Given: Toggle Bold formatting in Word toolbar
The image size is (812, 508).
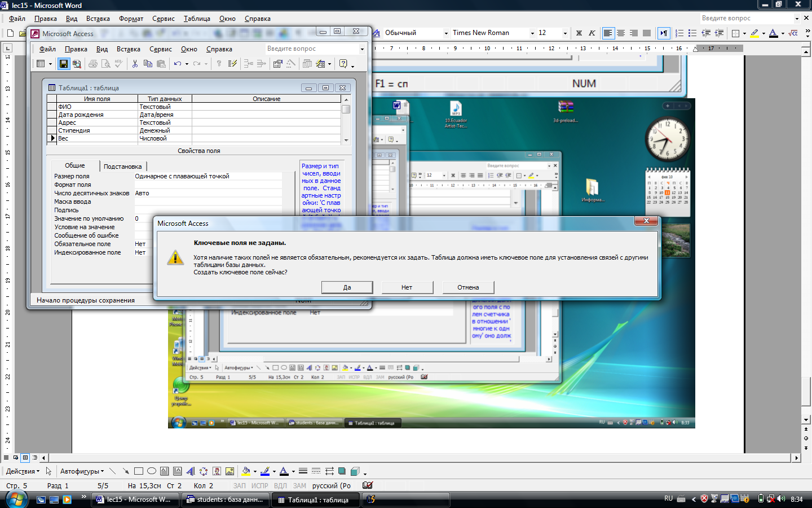Looking at the screenshot, I should click(x=579, y=33).
